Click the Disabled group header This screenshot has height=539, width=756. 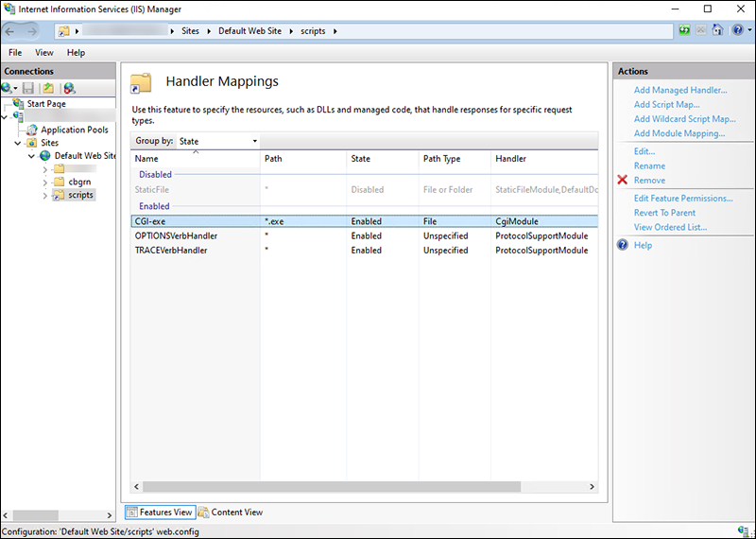click(155, 174)
